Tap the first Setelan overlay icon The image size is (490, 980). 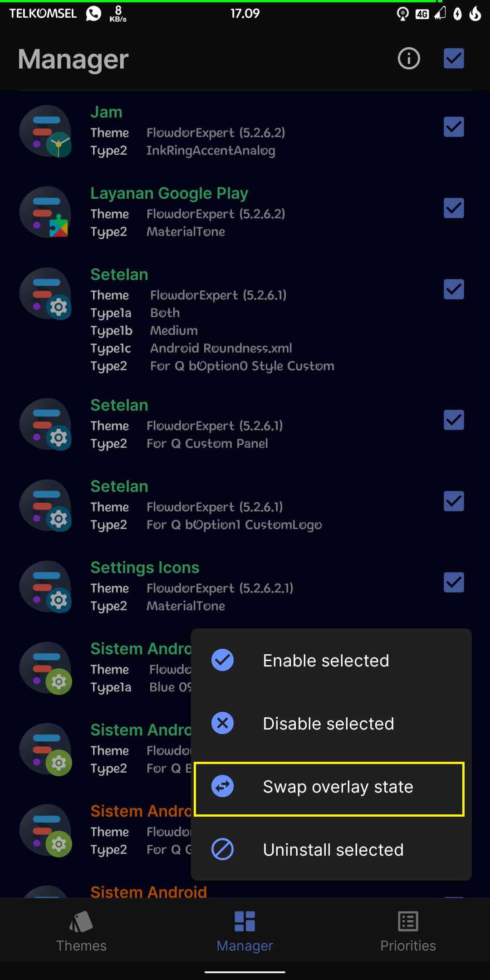(45, 294)
